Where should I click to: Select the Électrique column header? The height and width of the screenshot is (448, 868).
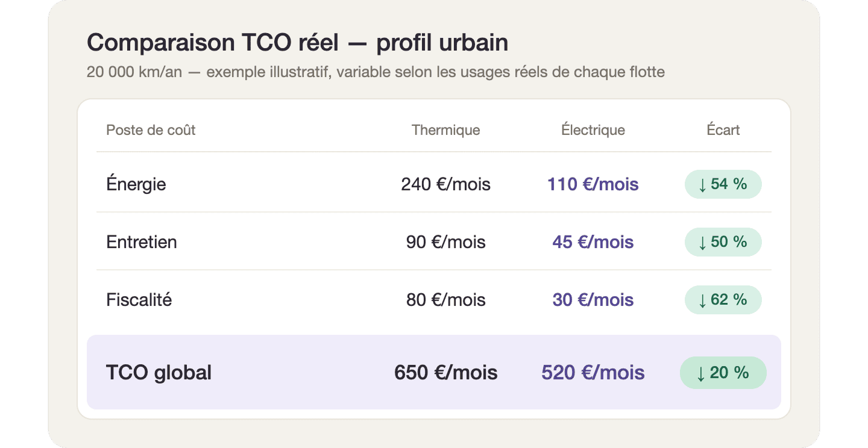[593, 130]
